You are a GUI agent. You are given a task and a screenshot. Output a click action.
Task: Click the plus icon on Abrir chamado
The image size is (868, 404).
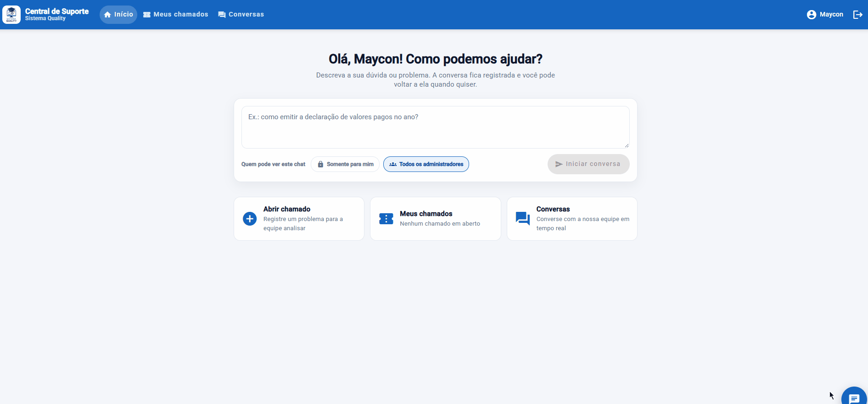pos(250,219)
